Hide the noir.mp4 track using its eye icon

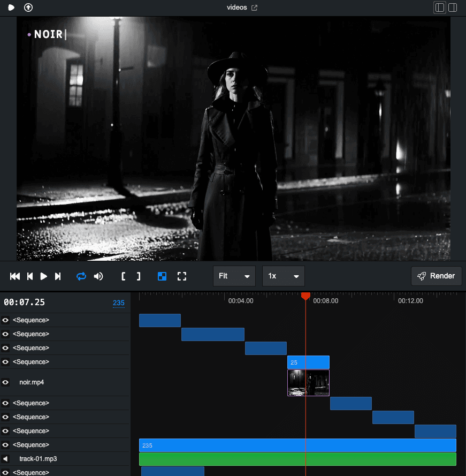pos(6,382)
